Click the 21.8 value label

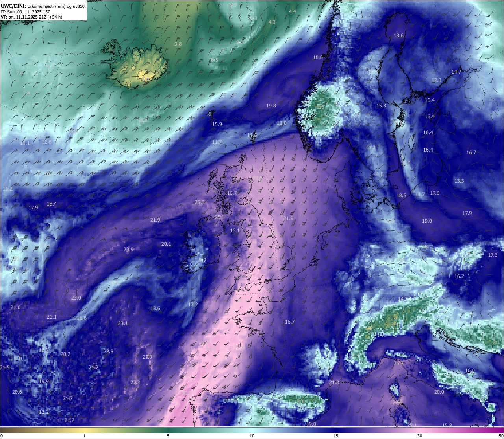tap(334, 383)
